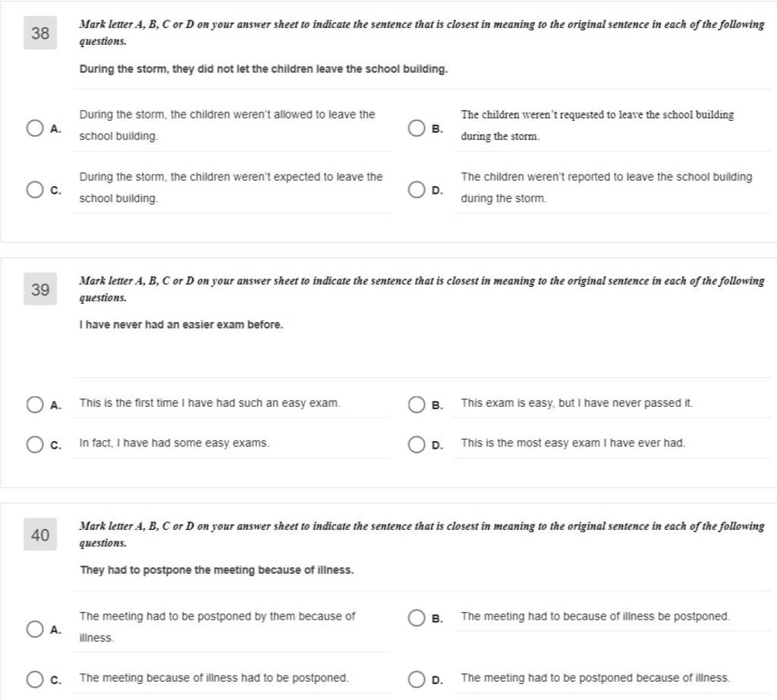This screenshot has width=777, height=700.
Task: Select radio button B for question 39
Action: click(x=417, y=405)
